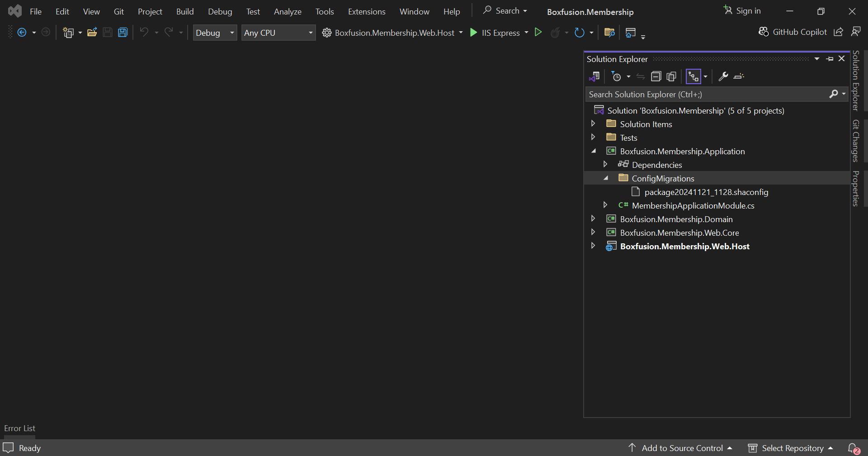Click the Share icon next to GitHub Copilot

pos(838,32)
